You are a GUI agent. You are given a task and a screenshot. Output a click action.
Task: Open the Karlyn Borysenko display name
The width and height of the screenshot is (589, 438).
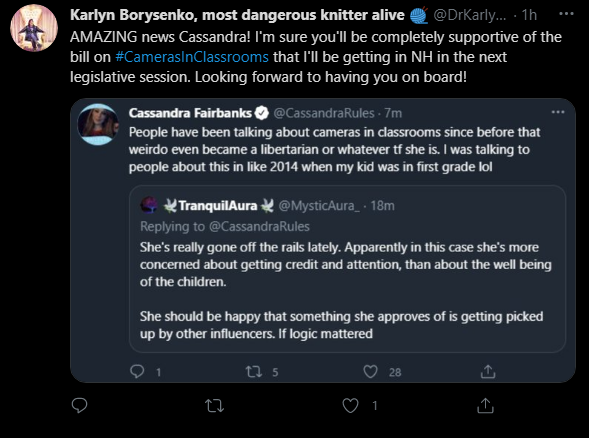(237, 15)
